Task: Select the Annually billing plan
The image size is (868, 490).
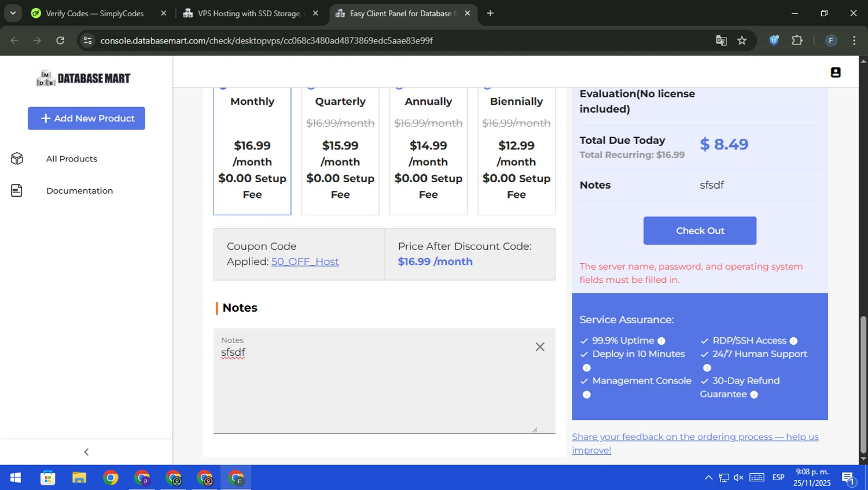Action: [x=428, y=151]
